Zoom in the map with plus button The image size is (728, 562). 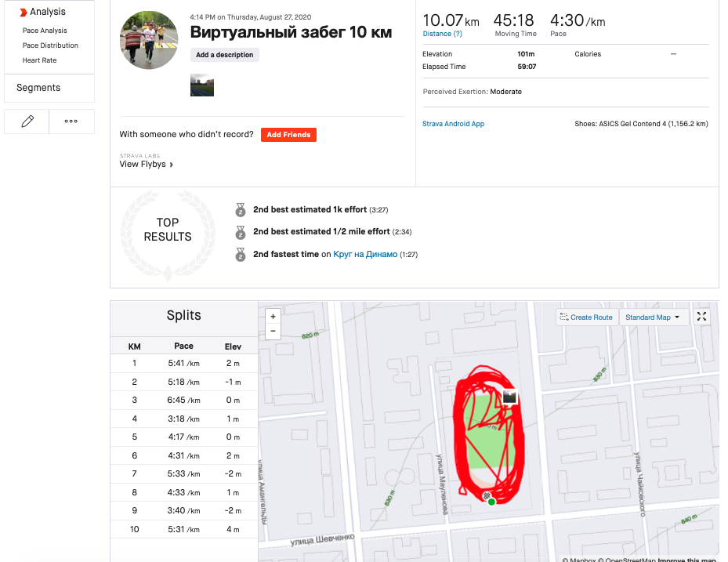pos(273,317)
